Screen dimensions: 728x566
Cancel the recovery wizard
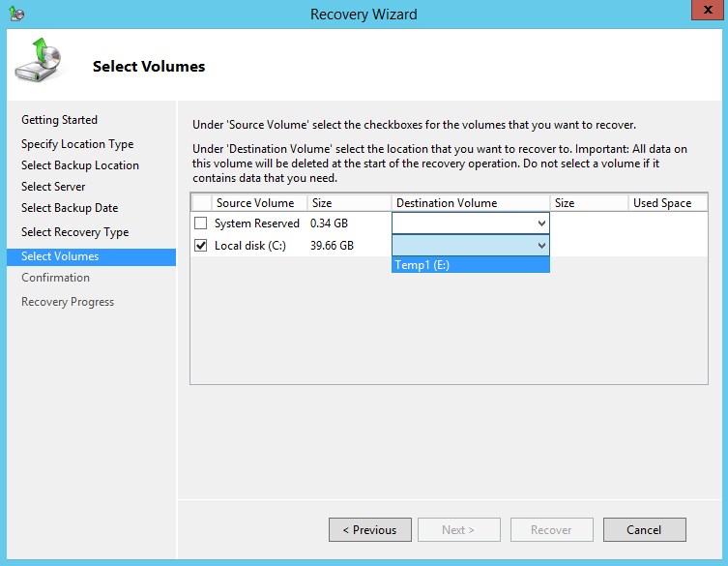pos(644,530)
